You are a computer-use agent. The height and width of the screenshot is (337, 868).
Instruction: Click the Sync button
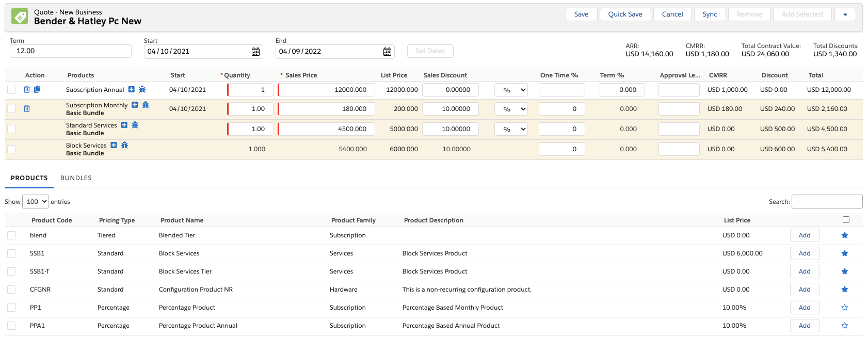[710, 14]
